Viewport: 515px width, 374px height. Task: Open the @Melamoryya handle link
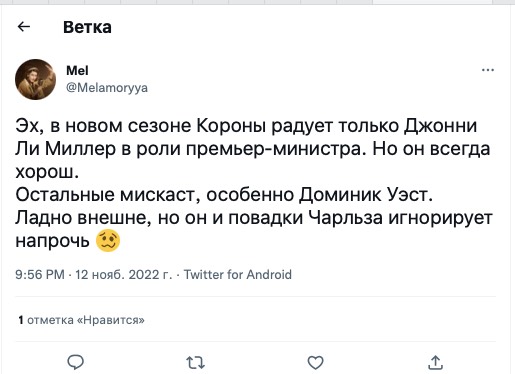107,88
